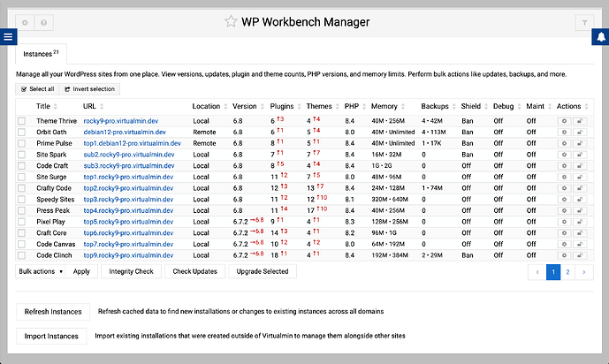The image size is (609, 364).
Task: Click the Import Instances button
Action: (x=51, y=336)
